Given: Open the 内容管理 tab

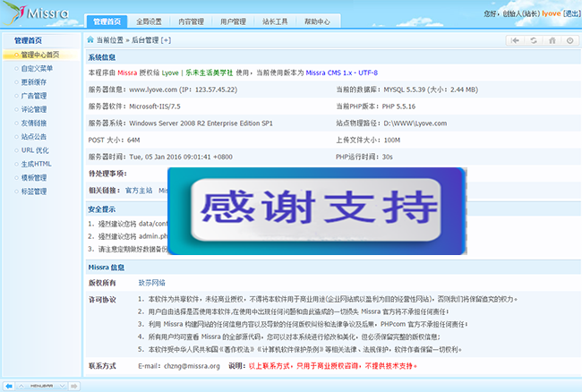Looking at the screenshot, I should click(191, 21).
